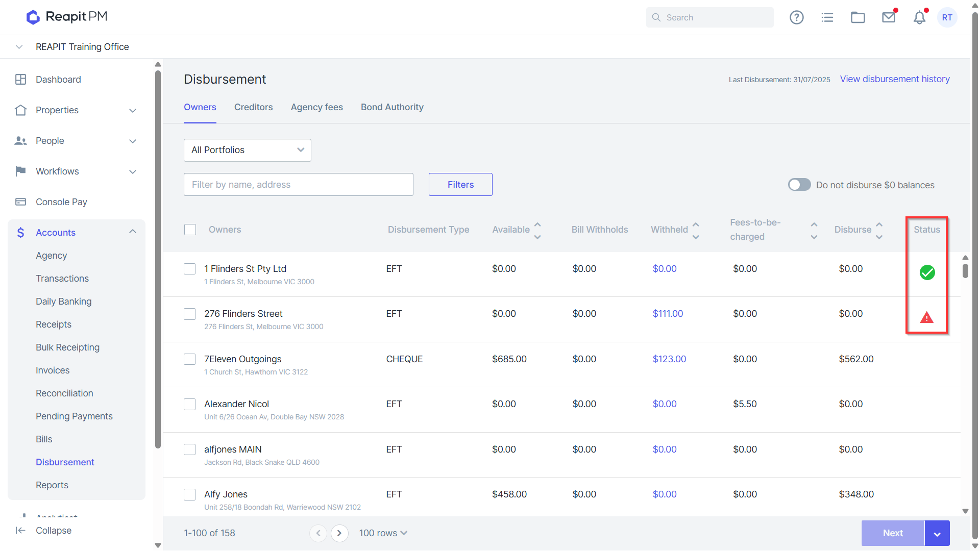Switch to the Creditors tab
The height and width of the screenshot is (551, 980).
253,107
